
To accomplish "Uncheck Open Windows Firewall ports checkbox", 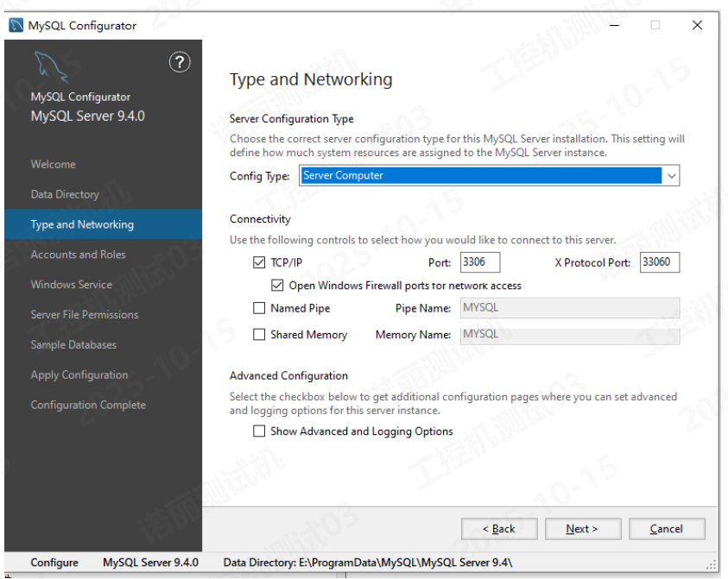I will pyautogui.click(x=277, y=286).
